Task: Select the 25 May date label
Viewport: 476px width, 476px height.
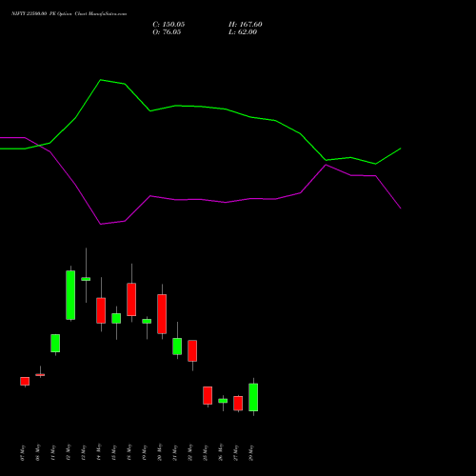Action: pyautogui.click(x=206, y=453)
